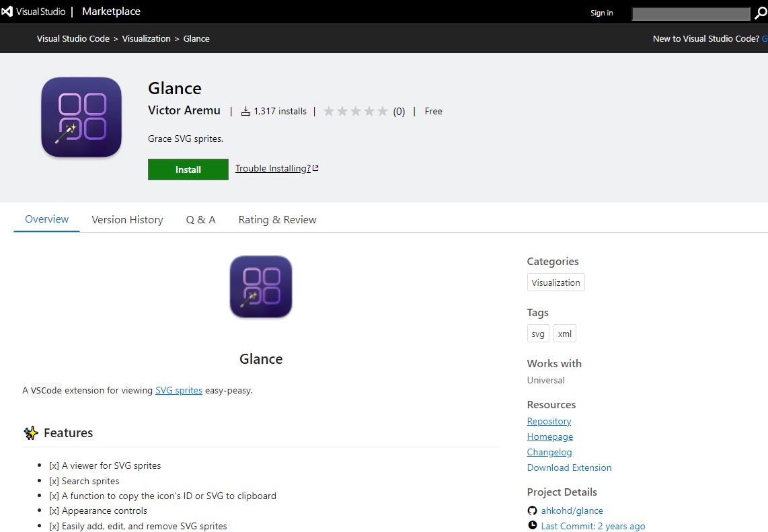Focus the marketplace search field
This screenshot has height=532, width=768.
(x=691, y=13)
